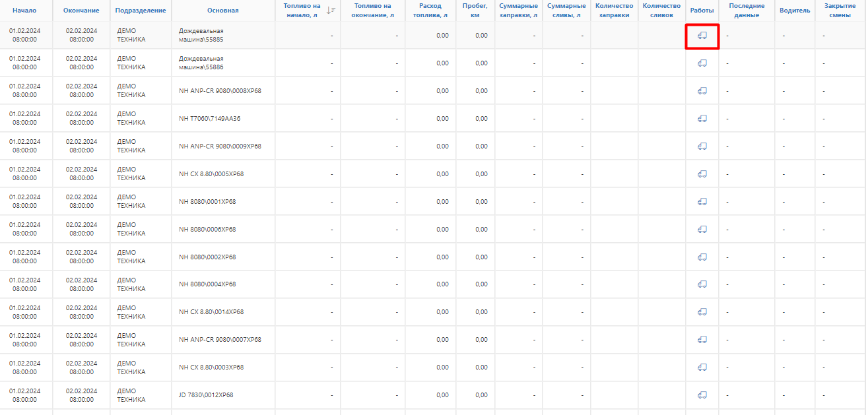Click the Последние данные column header

click(747, 10)
